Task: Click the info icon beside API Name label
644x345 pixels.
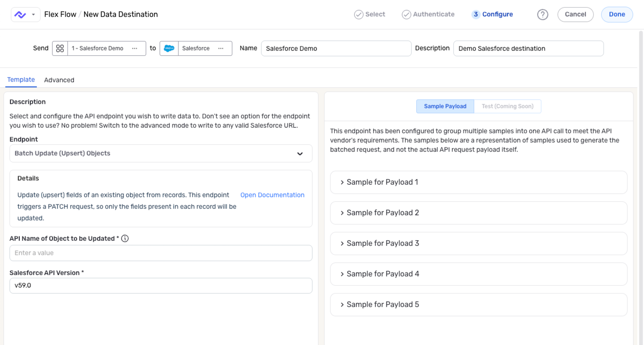Action: (125, 238)
